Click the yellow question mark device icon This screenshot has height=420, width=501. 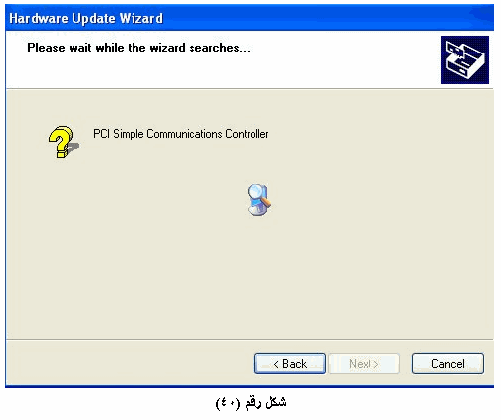click(62, 142)
